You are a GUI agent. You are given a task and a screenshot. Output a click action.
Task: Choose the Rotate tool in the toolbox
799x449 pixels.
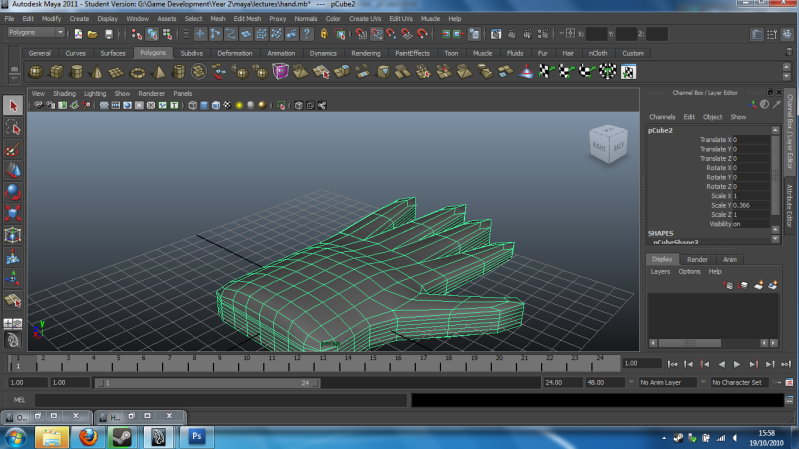click(x=13, y=192)
